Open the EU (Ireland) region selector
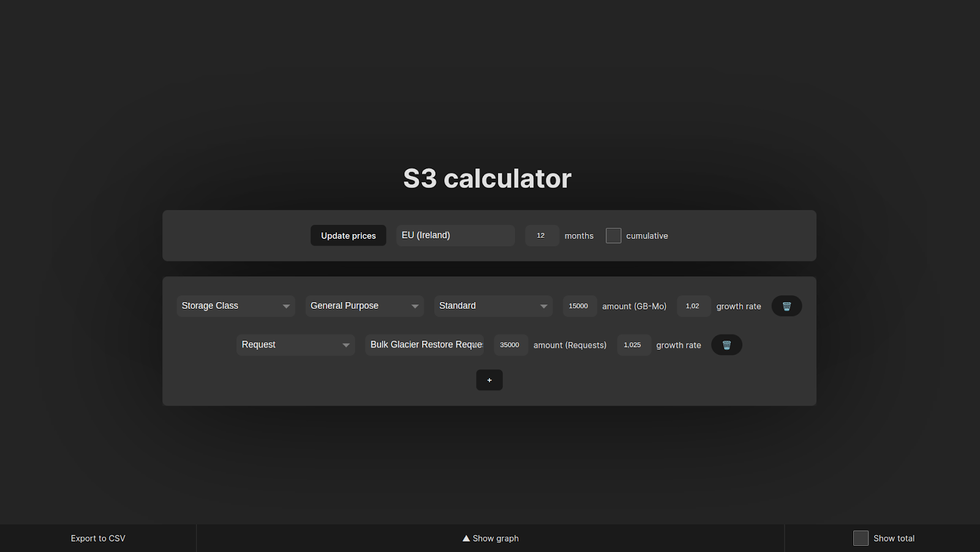Viewport: 980px width, 552px height. (x=456, y=235)
